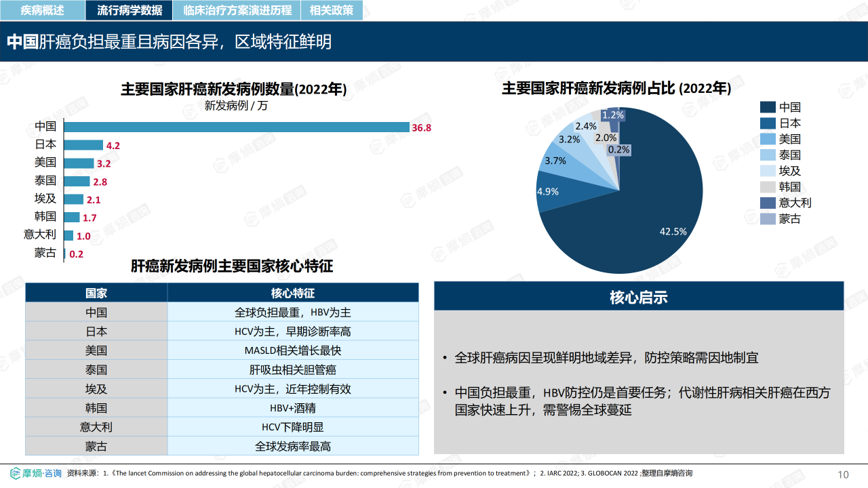Click the bar chart title 主要国家肝癌新发病例数量(2022年)

pyautogui.click(x=234, y=89)
